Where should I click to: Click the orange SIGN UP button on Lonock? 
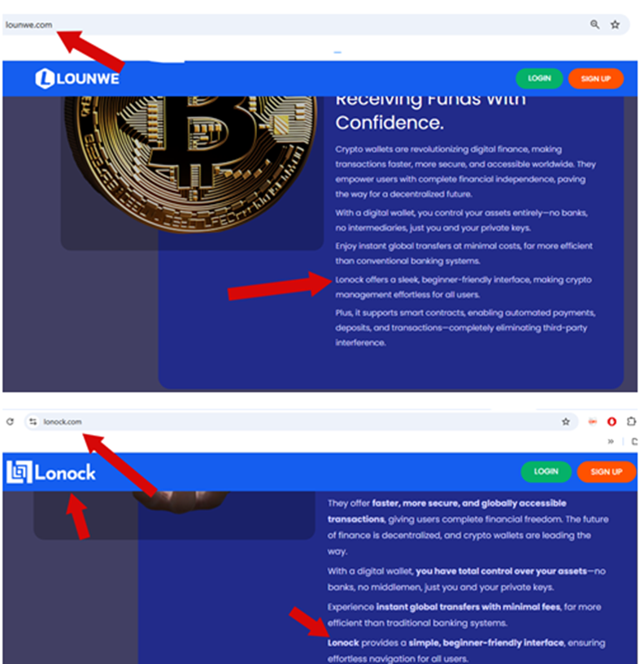607,471
